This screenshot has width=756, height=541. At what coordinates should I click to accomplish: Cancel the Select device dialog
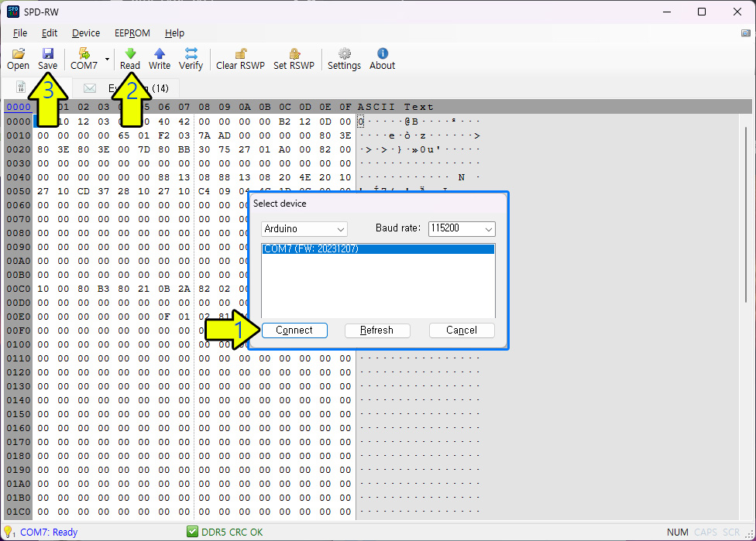462,330
